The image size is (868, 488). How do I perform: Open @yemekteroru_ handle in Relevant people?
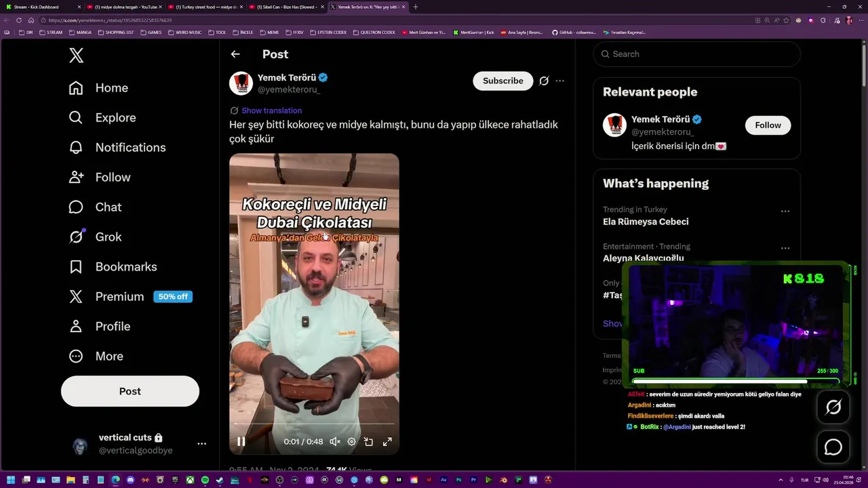[663, 132]
